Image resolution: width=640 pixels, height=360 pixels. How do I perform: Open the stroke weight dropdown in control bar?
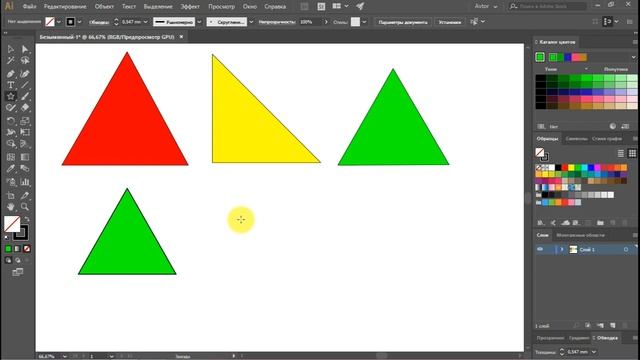(x=146, y=22)
